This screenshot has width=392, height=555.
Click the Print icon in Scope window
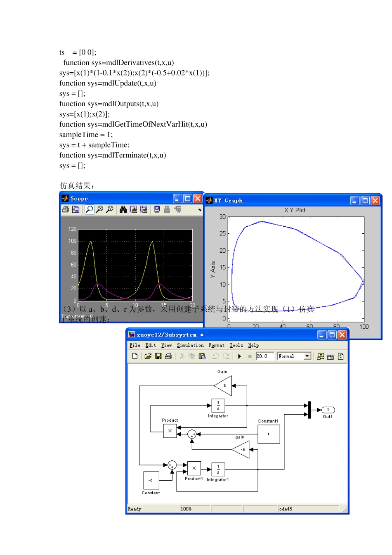click(x=66, y=209)
